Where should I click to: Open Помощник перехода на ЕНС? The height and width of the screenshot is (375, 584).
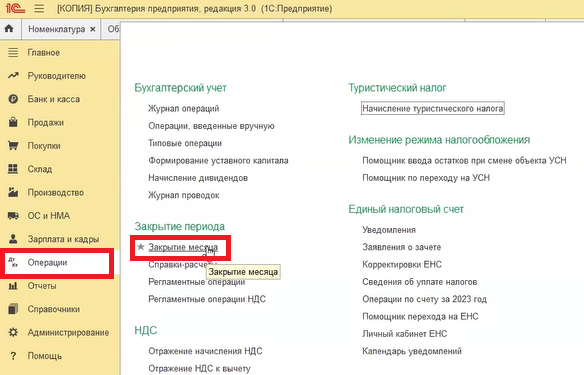click(x=420, y=317)
